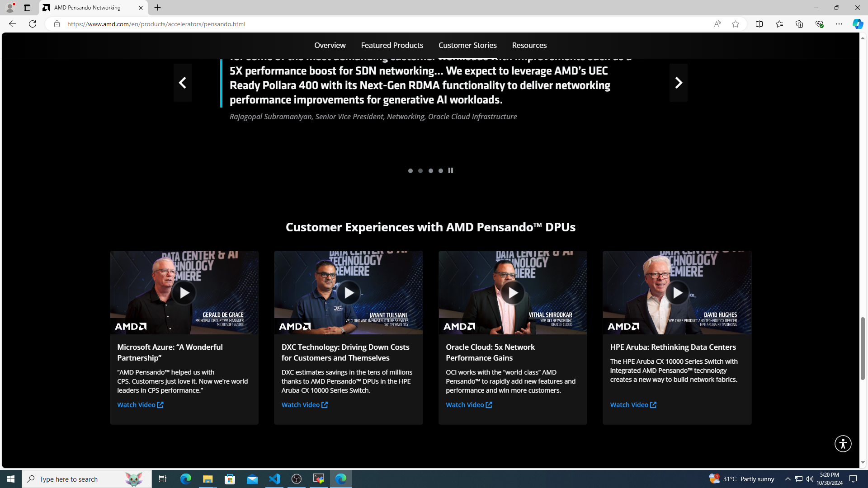The height and width of the screenshot is (488, 868).
Task: Open the volume control in tray
Action: tap(809, 479)
